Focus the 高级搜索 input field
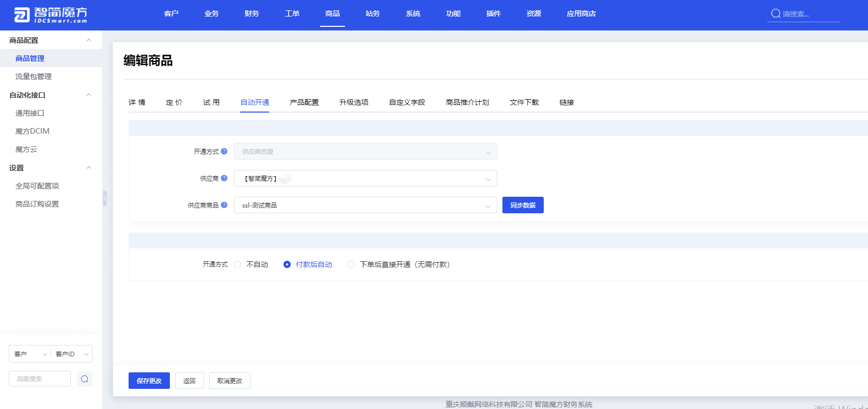The image size is (868, 409). 40,379
